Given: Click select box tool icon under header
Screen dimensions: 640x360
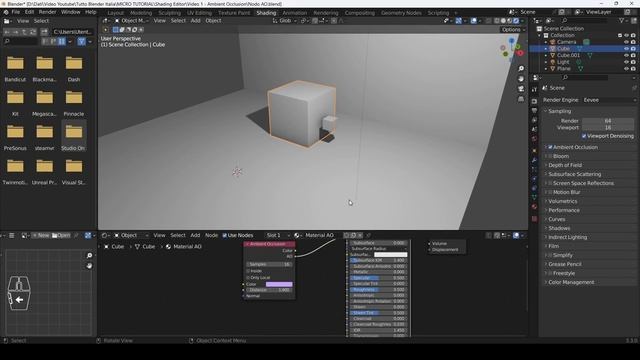Looking at the screenshot, I should click(116, 30).
